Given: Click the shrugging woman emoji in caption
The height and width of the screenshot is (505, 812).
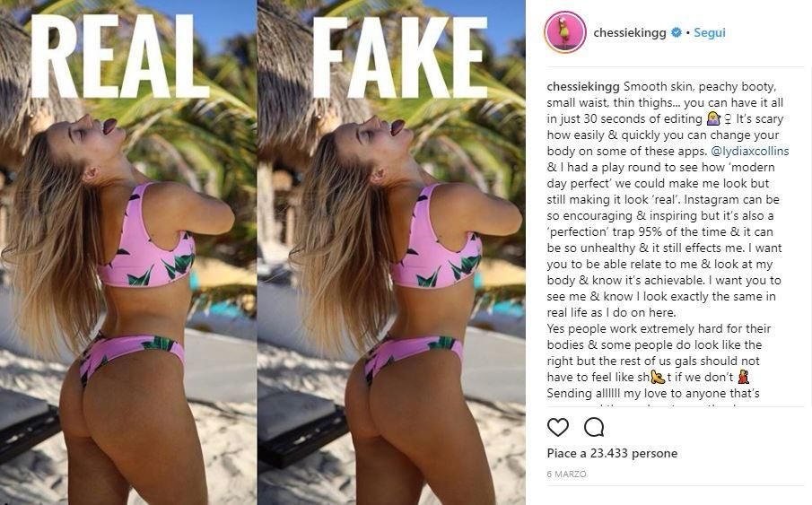Looking at the screenshot, I should tap(713, 118).
